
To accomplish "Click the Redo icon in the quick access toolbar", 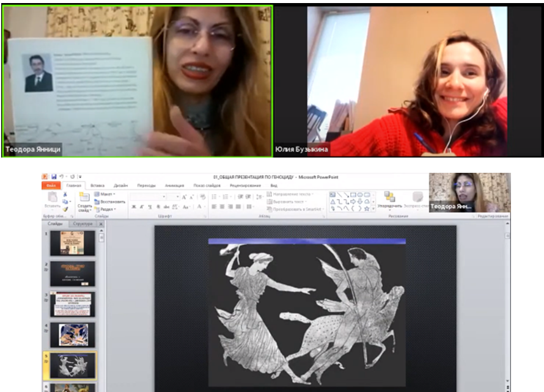I will pos(73,176).
